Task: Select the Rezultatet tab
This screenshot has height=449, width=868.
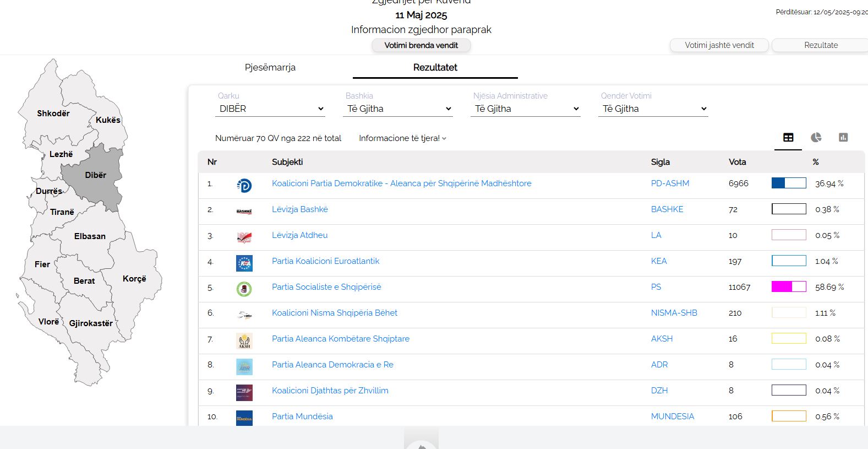Action: tap(435, 67)
